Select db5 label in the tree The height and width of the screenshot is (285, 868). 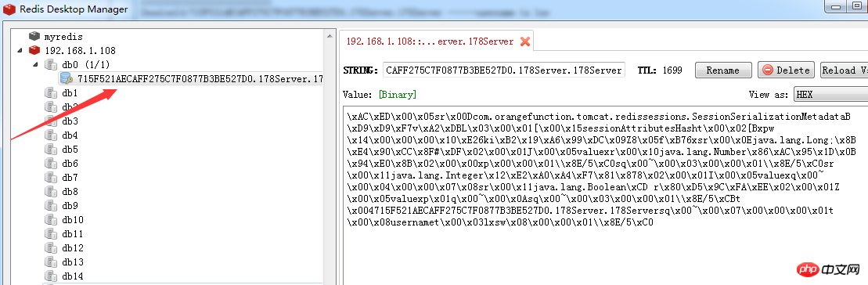70,150
